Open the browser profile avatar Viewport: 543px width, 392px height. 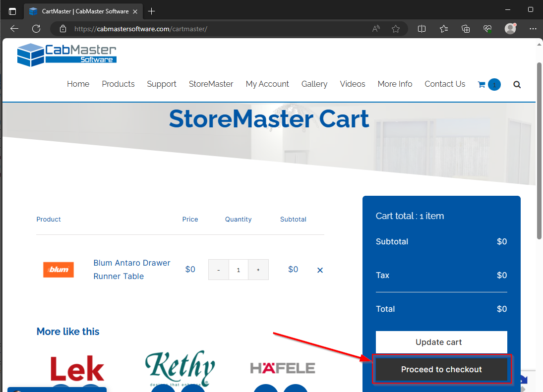(x=510, y=28)
